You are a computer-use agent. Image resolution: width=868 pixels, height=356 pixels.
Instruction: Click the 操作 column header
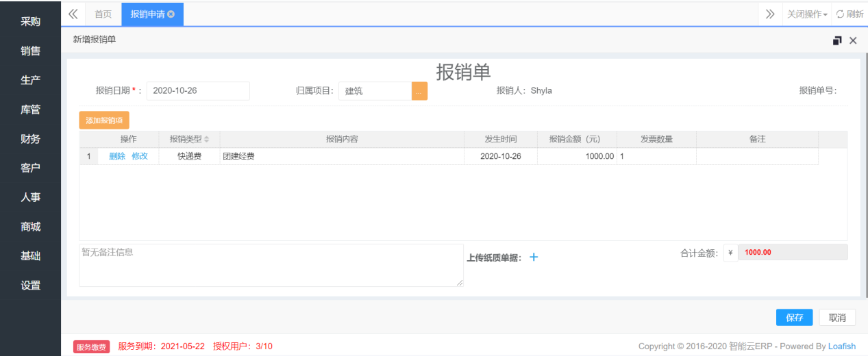coord(128,139)
